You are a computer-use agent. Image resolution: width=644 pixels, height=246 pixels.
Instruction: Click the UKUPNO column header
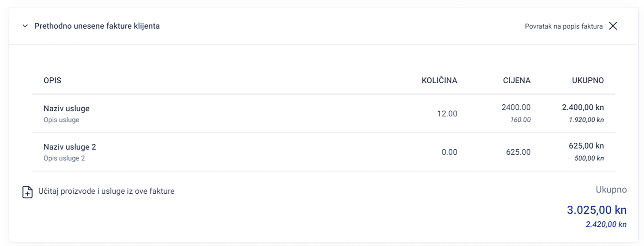(x=588, y=80)
